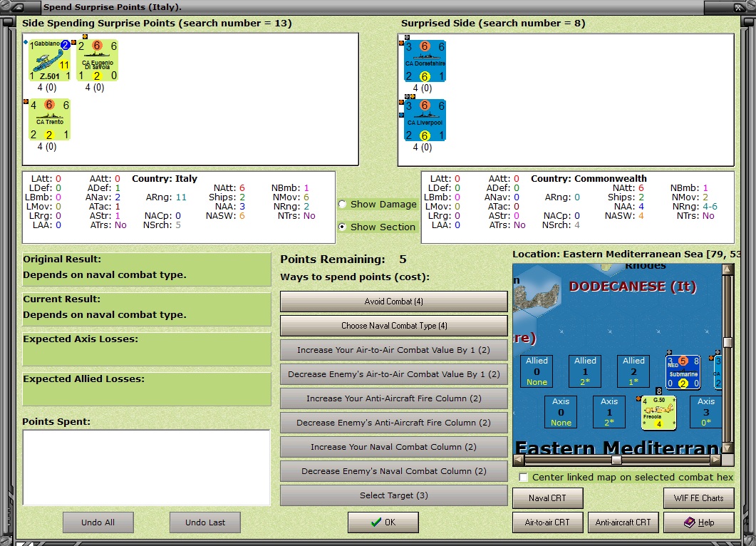Click the Undo Last button
The image size is (756, 546).
pyautogui.click(x=205, y=522)
